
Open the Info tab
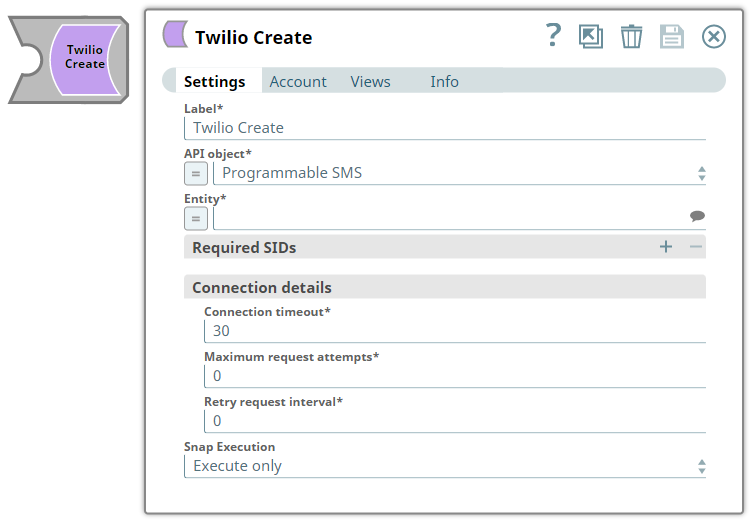444,81
